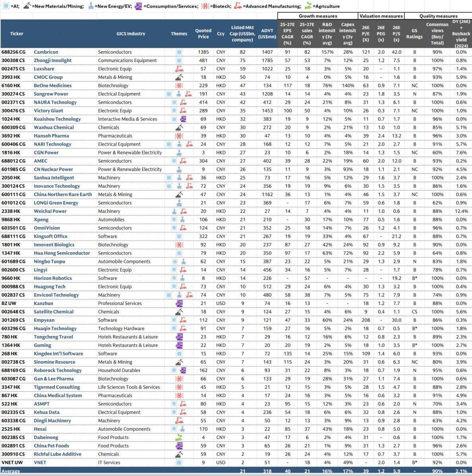Click the Quality measures group header
Screen dimensions: 472x476
(438, 16)
